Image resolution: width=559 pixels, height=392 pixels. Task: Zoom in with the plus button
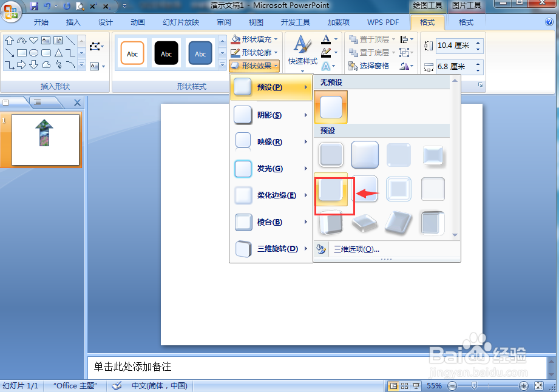point(523,385)
